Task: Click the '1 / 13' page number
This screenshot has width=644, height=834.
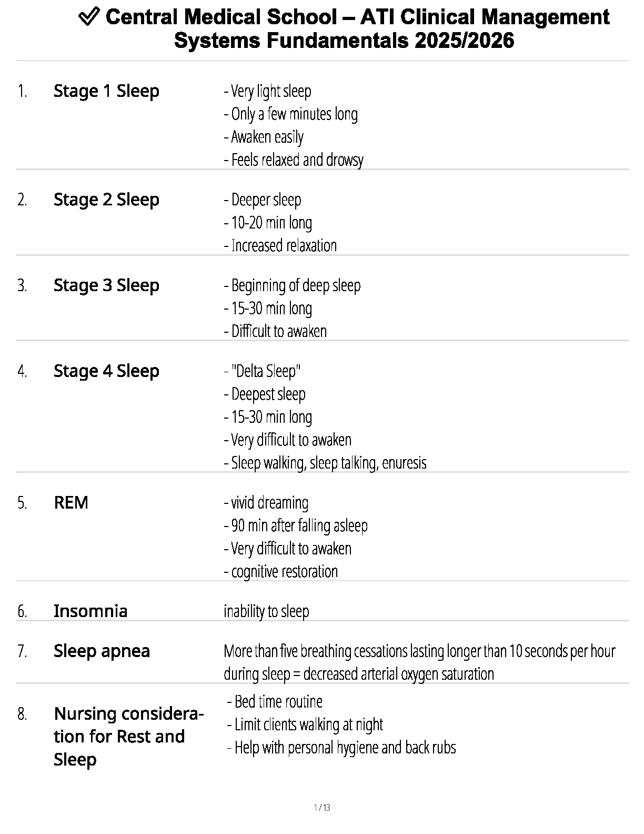Action: tap(322, 808)
